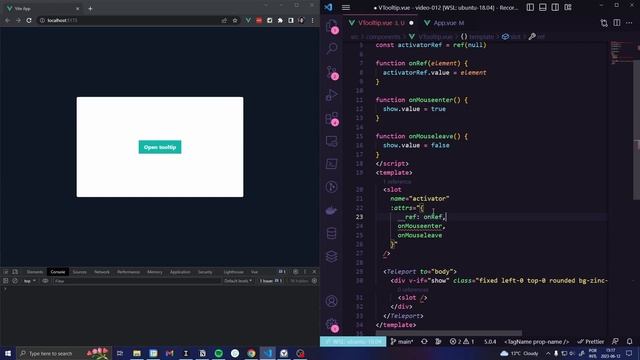The height and width of the screenshot is (360, 640).
Task: Open errors and warnings in status bar
Action: 462,342
